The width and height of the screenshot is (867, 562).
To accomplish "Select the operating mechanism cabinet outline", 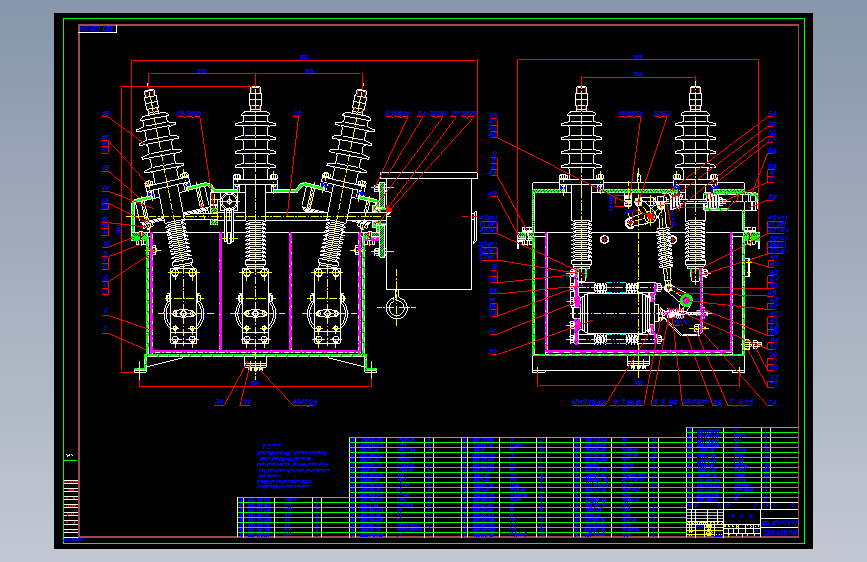I will [x=429, y=231].
